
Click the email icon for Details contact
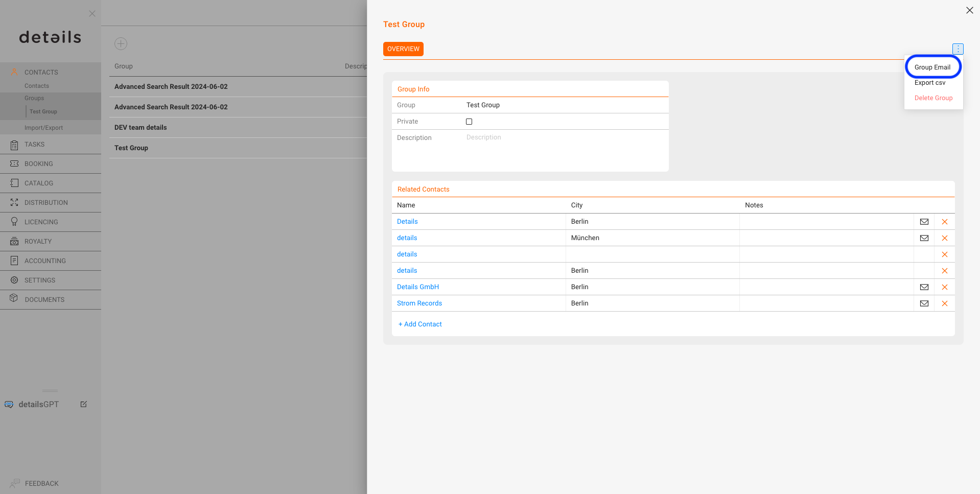point(924,222)
